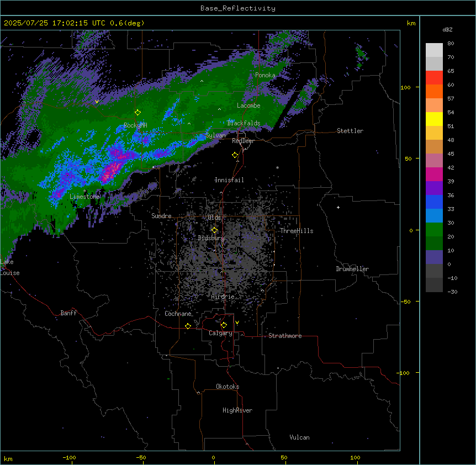
Task: Click the Banff label
Action: (x=68, y=313)
